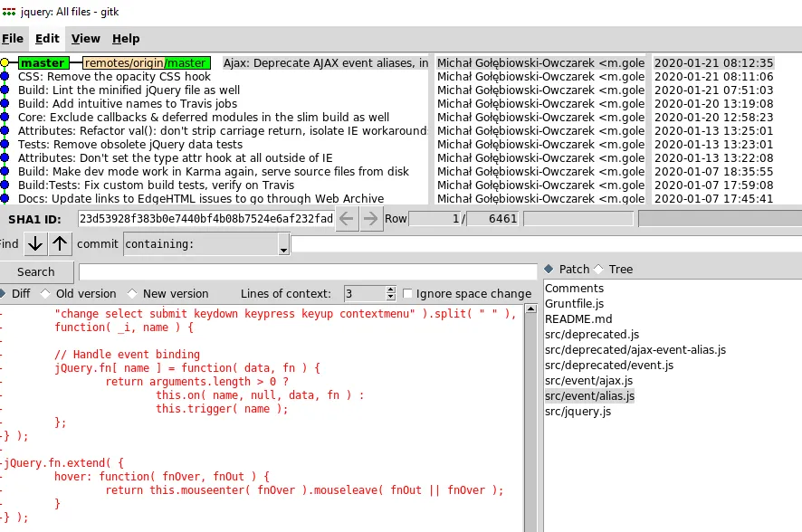Open the File menu
Image resolution: width=802 pixels, height=532 pixels.
pos(13,39)
